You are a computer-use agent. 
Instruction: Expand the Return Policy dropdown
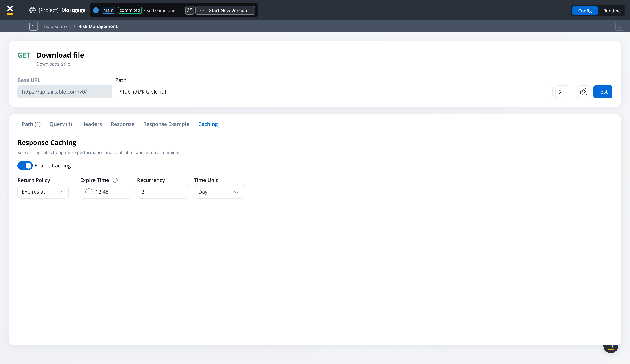(43, 192)
